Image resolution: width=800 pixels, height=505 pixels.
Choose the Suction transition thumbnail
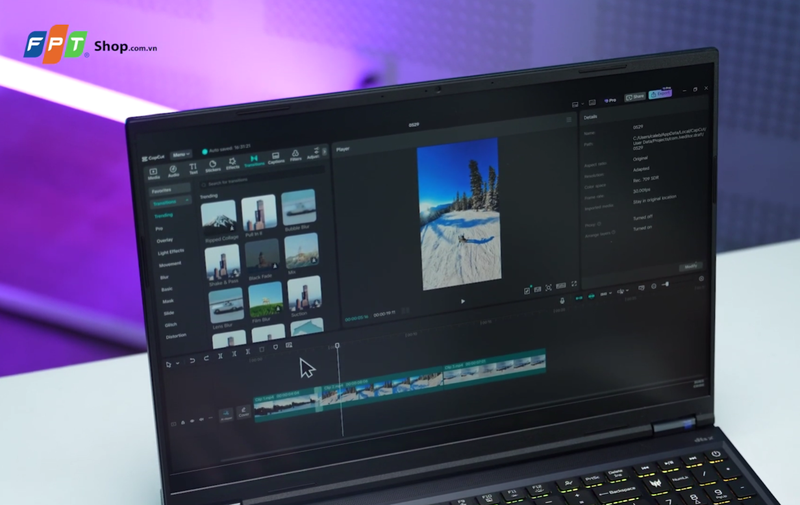coord(305,293)
